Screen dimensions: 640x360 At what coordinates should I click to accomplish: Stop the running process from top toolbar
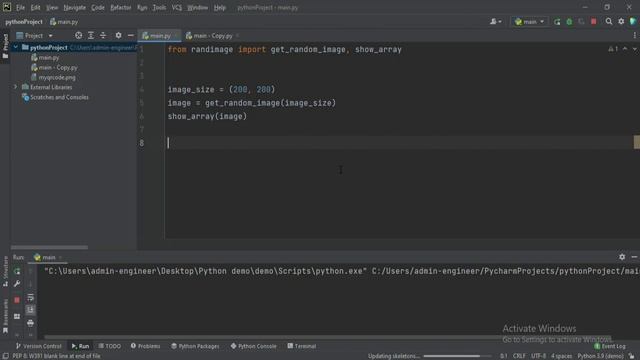tap(593, 22)
